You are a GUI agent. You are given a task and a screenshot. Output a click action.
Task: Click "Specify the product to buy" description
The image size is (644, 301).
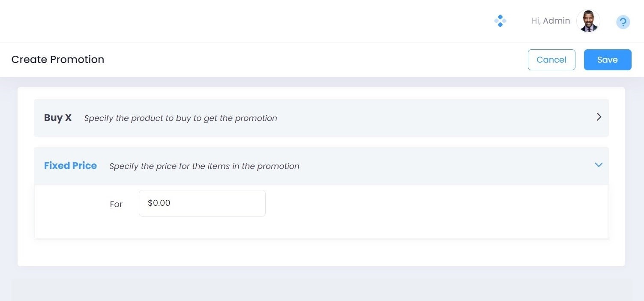180,118
